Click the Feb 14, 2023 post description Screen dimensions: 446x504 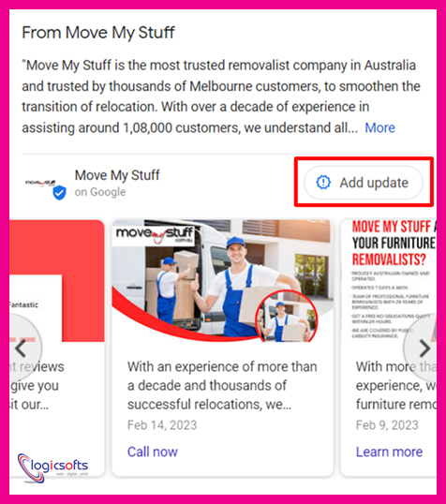click(x=222, y=385)
